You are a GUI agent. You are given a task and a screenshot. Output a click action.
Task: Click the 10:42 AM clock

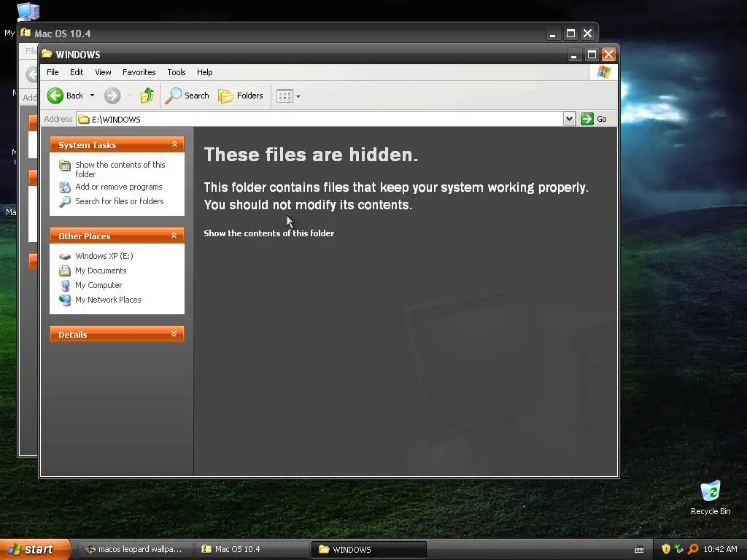(x=720, y=549)
